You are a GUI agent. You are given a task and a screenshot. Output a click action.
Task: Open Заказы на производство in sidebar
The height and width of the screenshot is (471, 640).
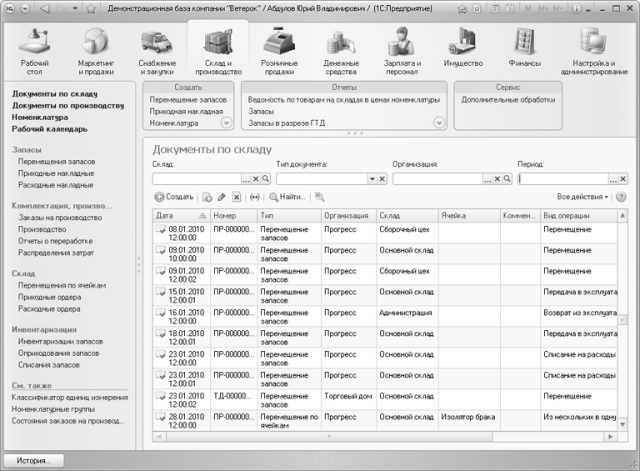[60, 218]
